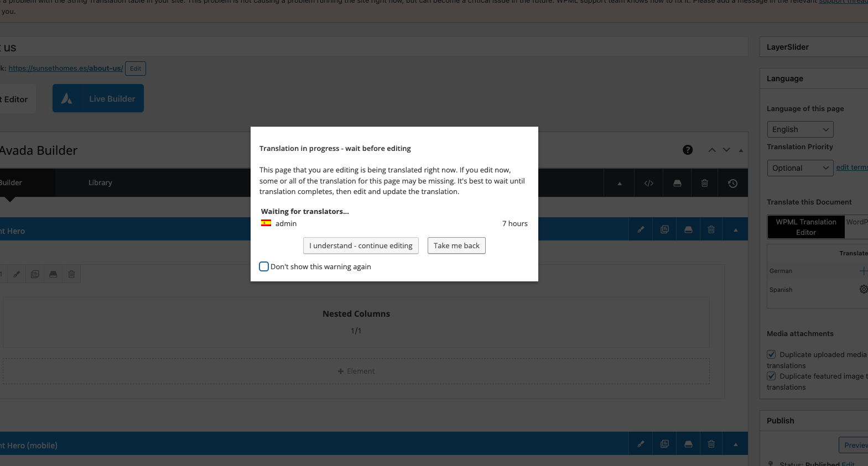Click the permalink Edit button

click(x=136, y=69)
